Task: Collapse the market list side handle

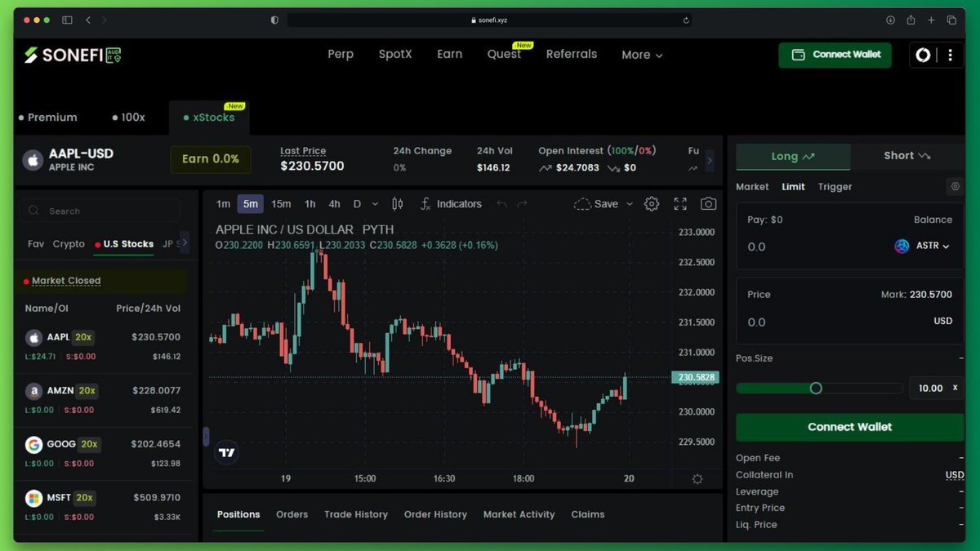Action: (x=206, y=437)
